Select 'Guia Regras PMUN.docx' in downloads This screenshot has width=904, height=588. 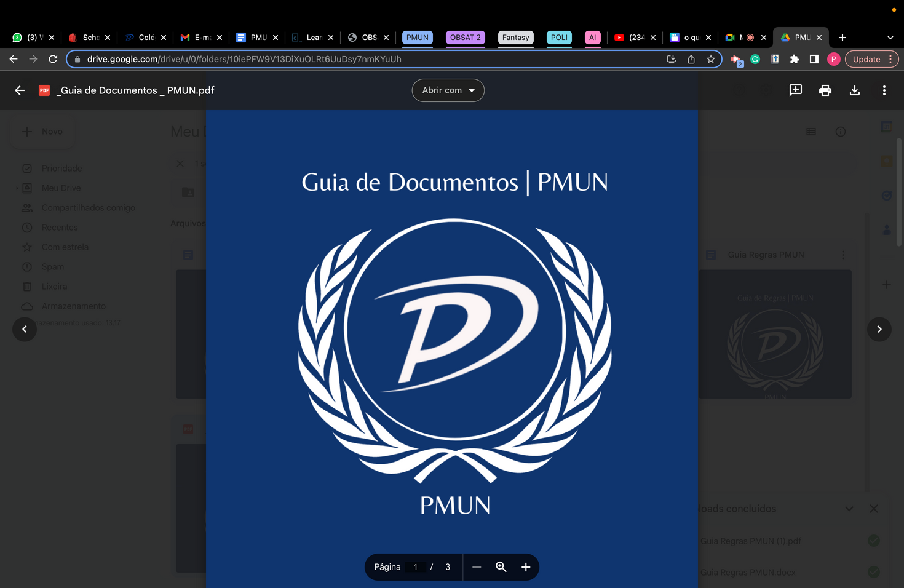point(748,573)
